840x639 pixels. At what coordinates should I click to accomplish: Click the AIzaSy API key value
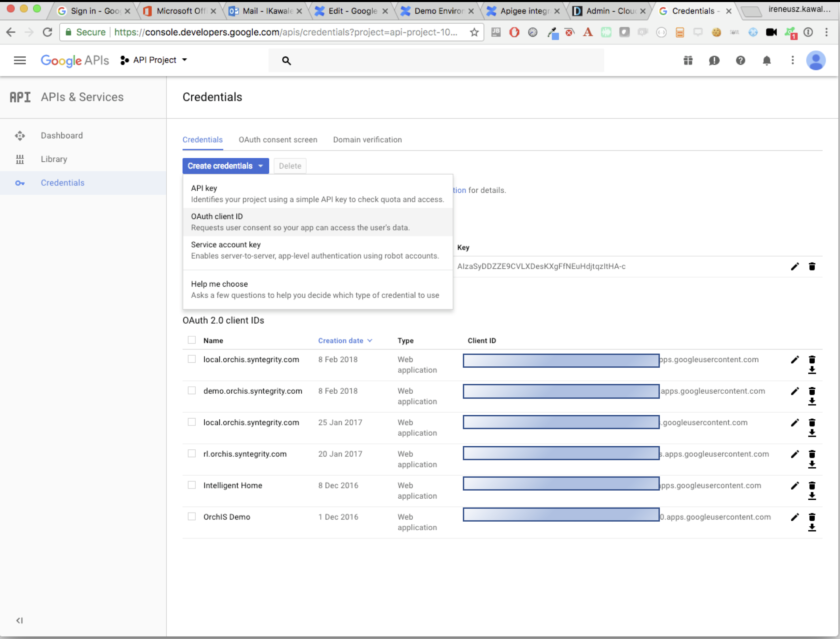coord(541,266)
